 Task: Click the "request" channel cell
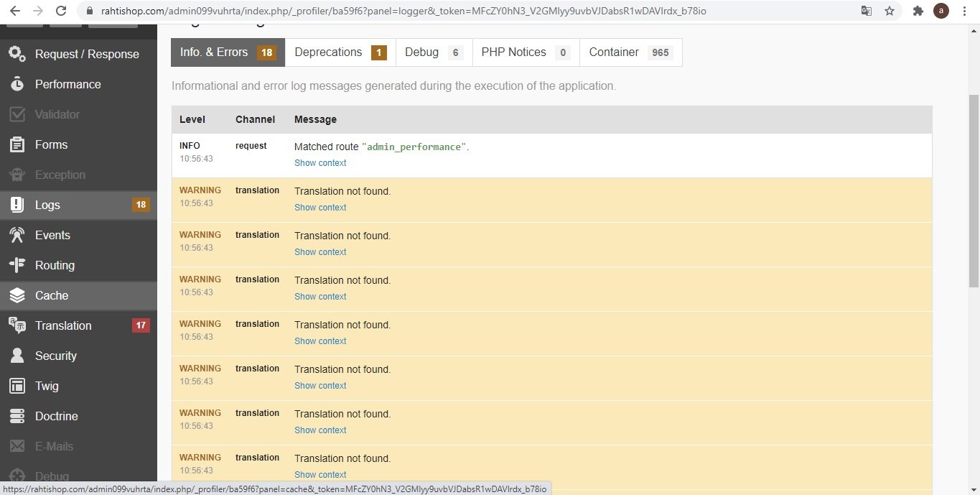(x=251, y=146)
